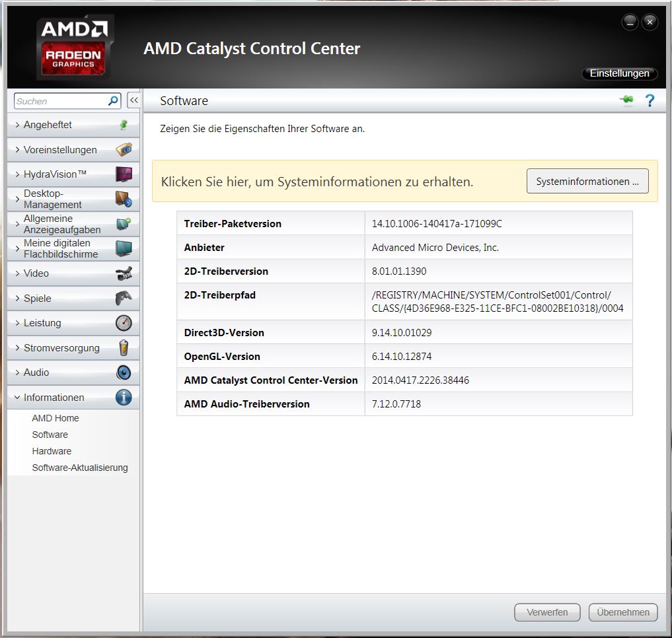The image size is (672, 638).
Task: Click the Audio speaker icon
Action: (124, 372)
